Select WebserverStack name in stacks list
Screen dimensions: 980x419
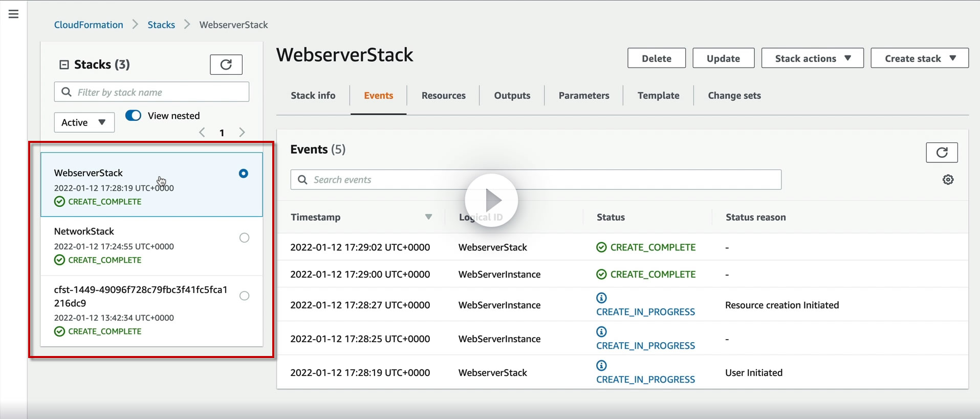[89, 173]
